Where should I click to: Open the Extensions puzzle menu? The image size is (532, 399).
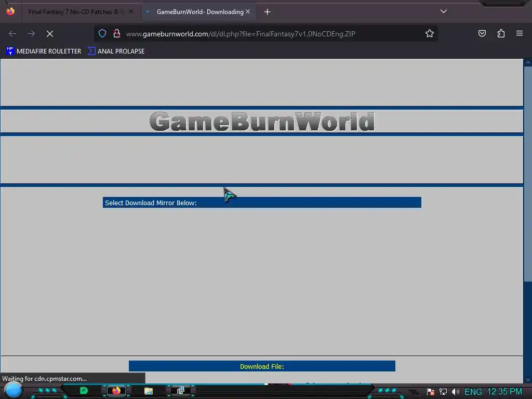(x=501, y=33)
